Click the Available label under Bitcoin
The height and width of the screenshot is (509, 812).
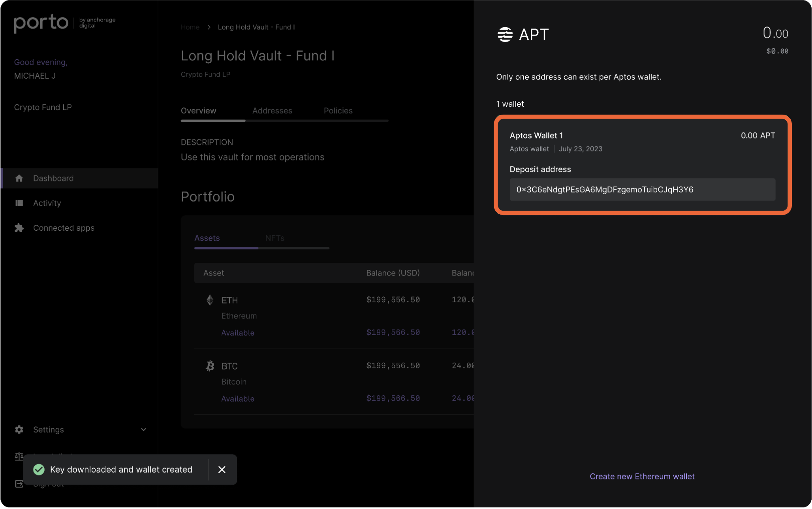[x=238, y=399]
